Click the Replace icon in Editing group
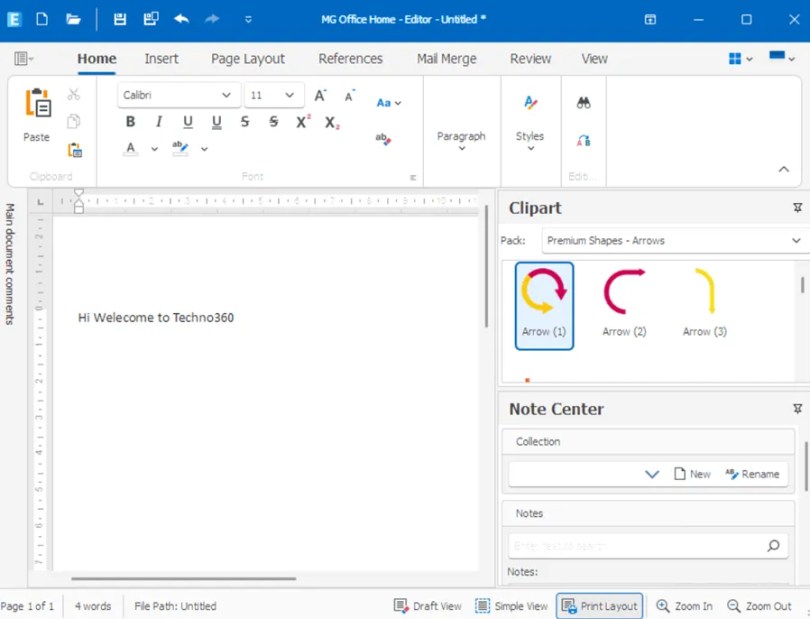Screen dimensions: 810x619 tap(584, 141)
